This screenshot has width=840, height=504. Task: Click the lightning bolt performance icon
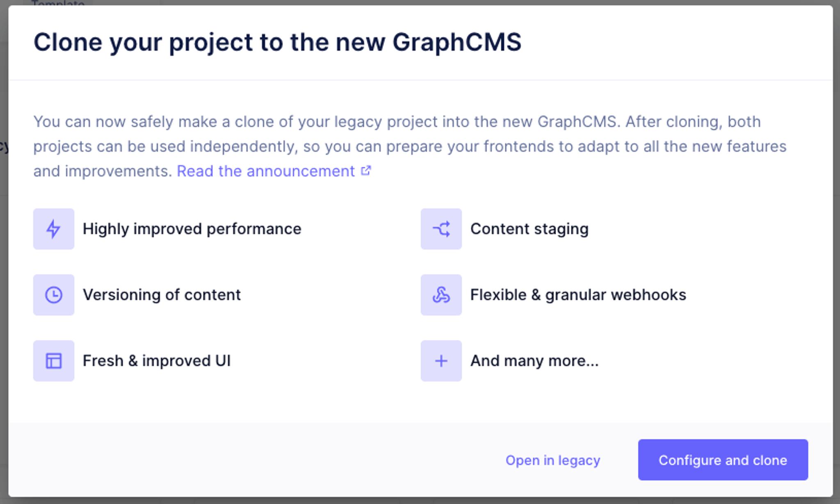(54, 229)
